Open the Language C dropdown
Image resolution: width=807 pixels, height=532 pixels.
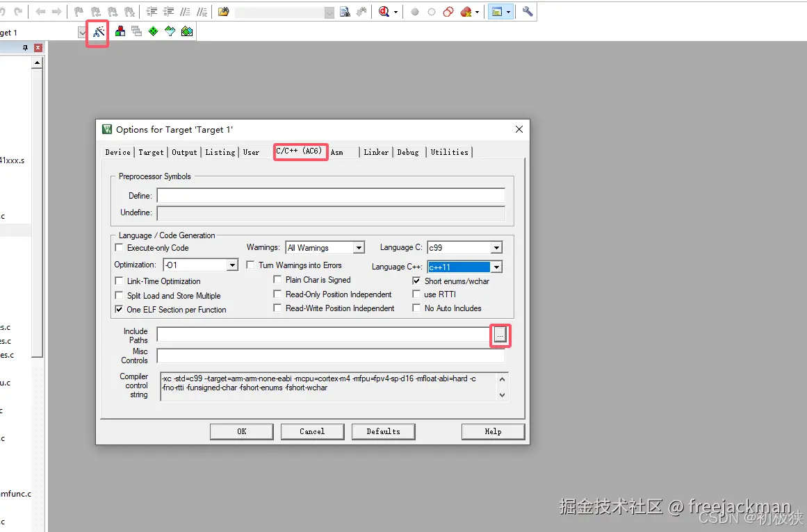pos(496,248)
